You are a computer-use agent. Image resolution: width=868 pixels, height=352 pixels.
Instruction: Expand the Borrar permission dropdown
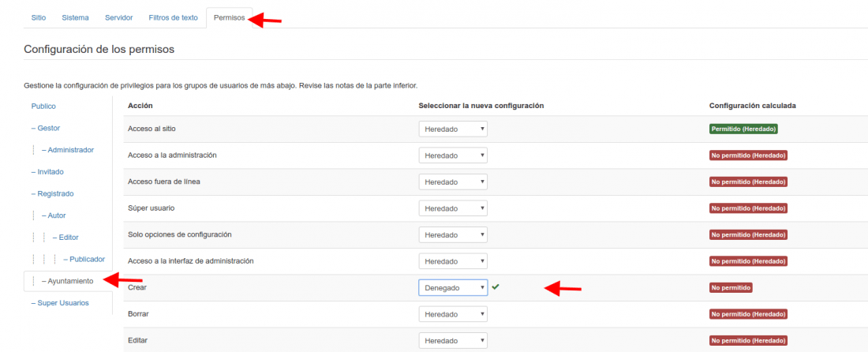click(453, 314)
